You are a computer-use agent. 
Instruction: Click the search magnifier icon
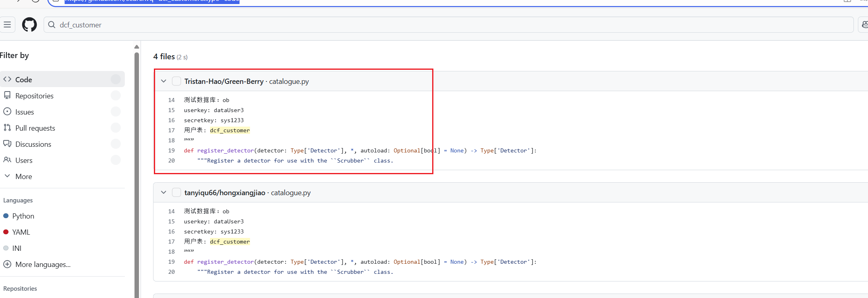[52, 25]
